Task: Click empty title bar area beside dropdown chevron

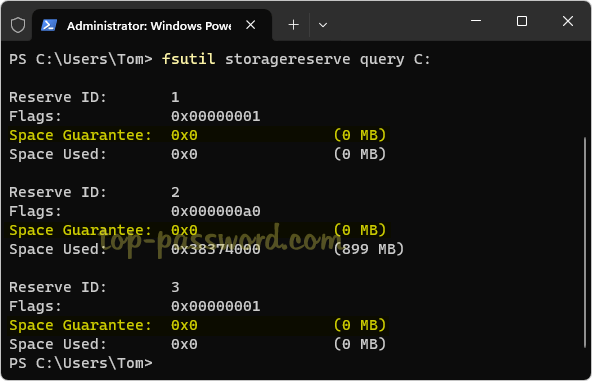Action: pos(396,25)
